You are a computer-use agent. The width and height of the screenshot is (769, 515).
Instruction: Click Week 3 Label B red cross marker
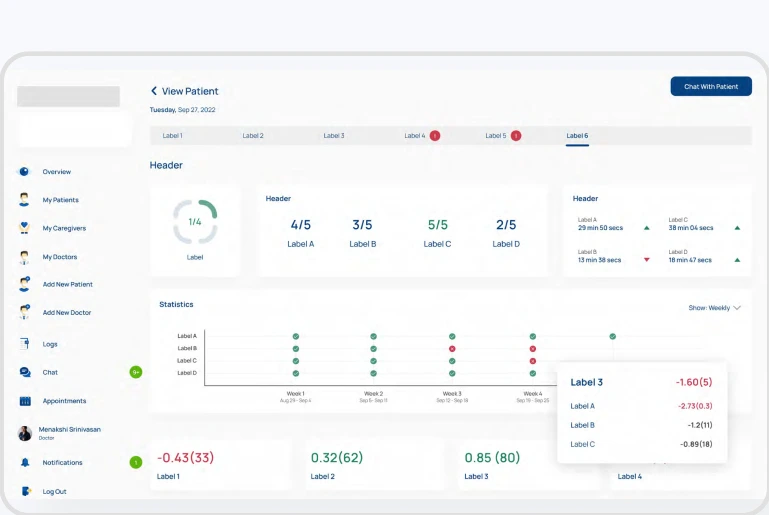(x=452, y=349)
